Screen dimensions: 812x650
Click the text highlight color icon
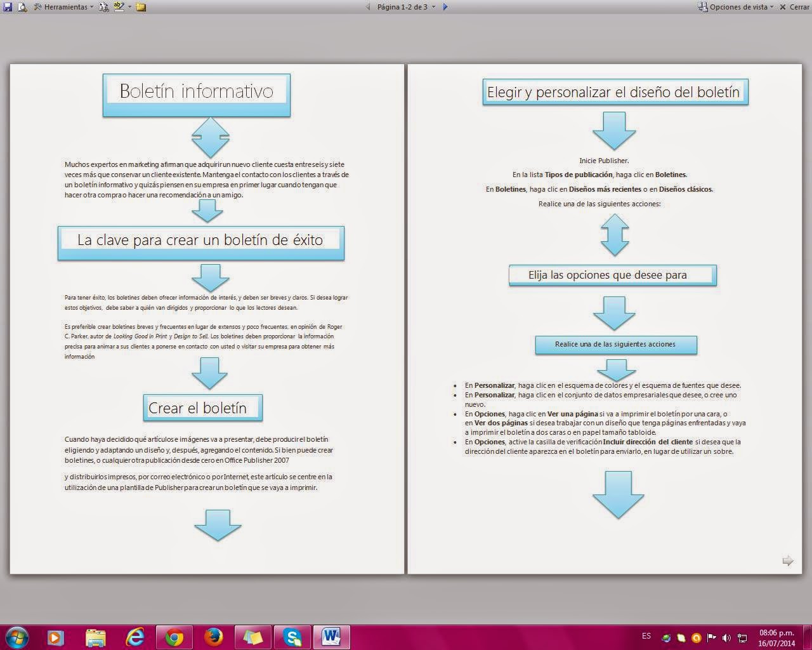point(119,7)
